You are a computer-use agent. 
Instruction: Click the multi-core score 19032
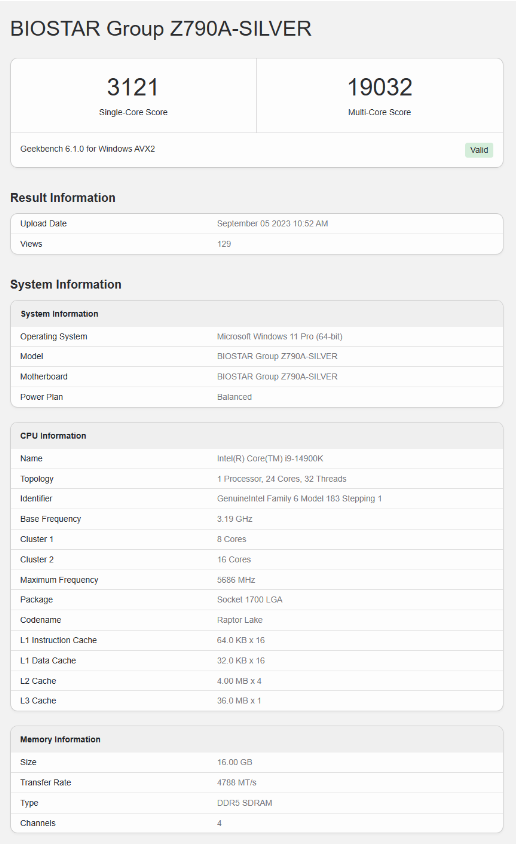[x=379, y=87]
